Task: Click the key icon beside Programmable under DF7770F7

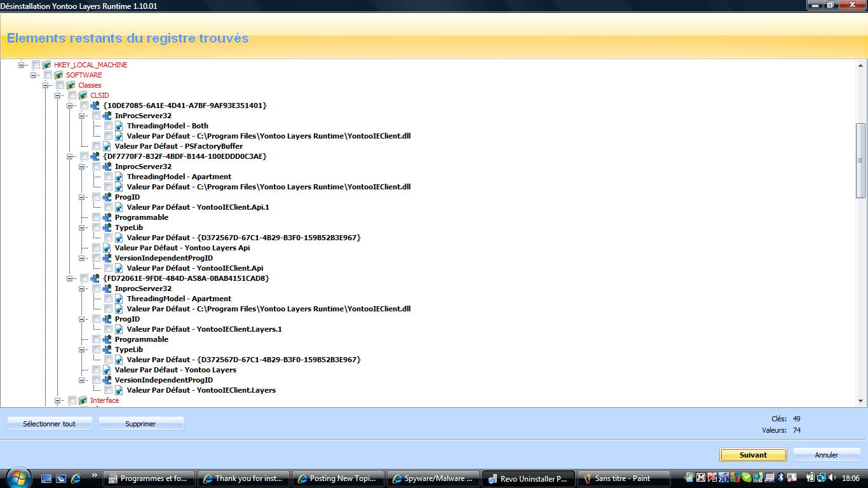Action: coord(107,217)
